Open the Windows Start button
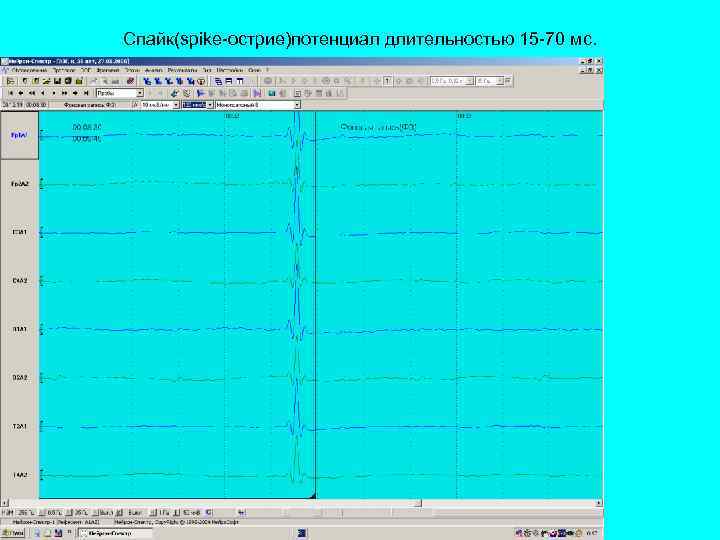This screenshot has width=720, height=540. tap(13, 534)
